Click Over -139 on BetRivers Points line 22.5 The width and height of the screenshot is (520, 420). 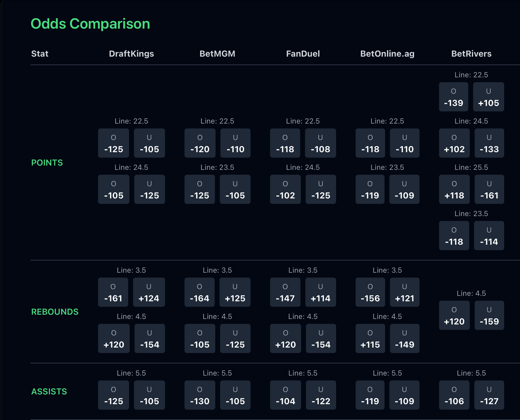pyautogui.click(x=454, y=97)
